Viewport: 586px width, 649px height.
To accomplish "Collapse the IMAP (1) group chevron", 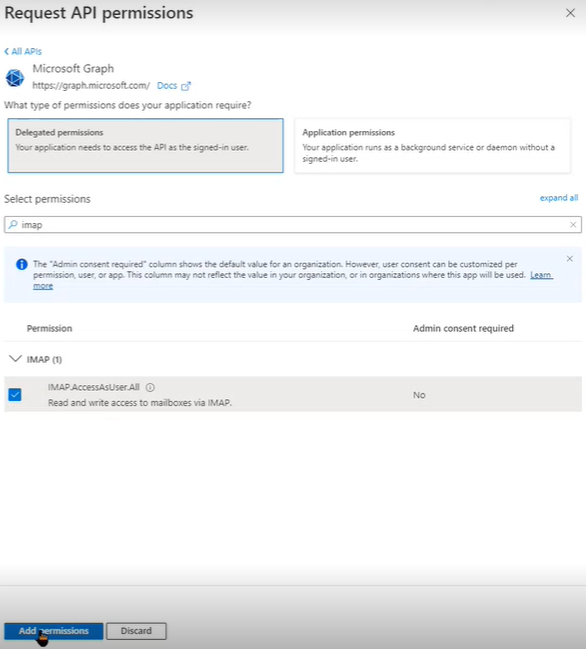I will tap(15, 358).
